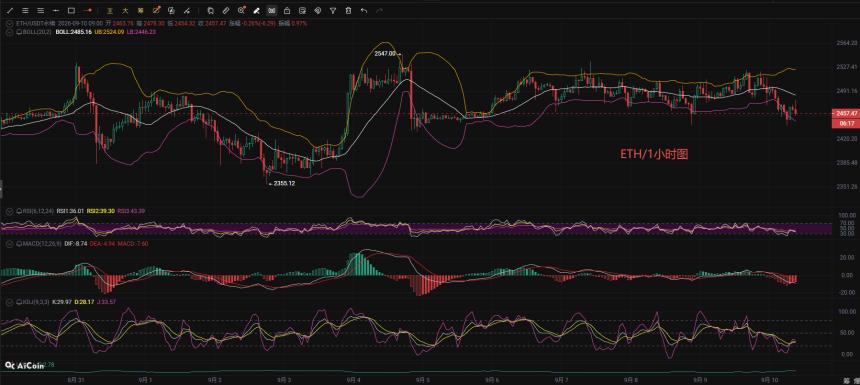Click the 2385.48 price axis label

[847, 163]
